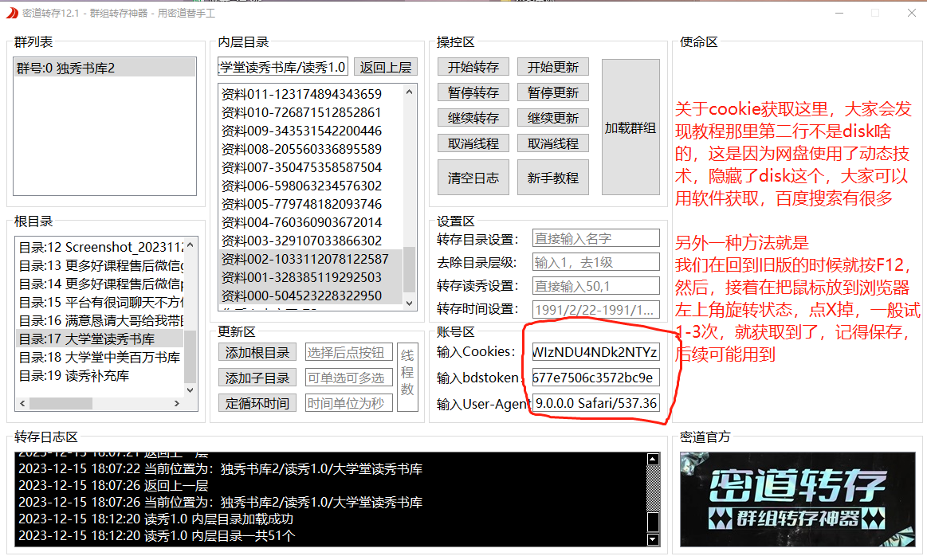Select 目录:19 读秀补充库
Screen dimensions: 927x560
tap(100, 375)
